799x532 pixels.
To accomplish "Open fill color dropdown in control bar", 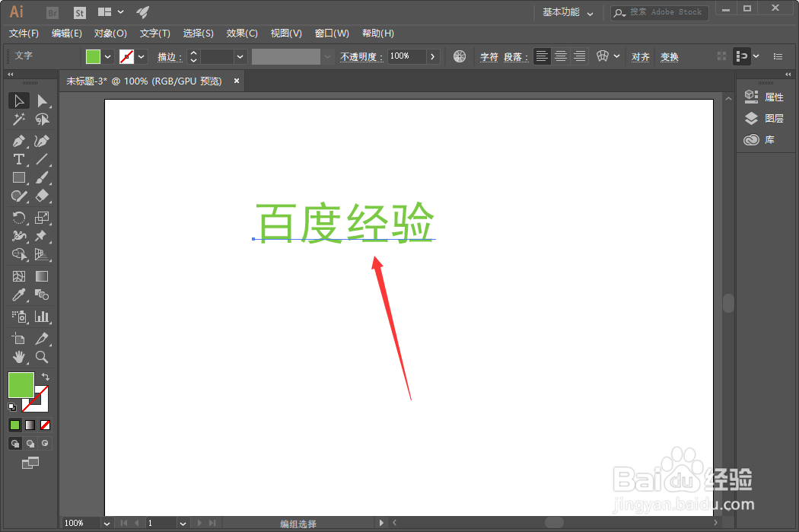I will (x=108, y=56).
